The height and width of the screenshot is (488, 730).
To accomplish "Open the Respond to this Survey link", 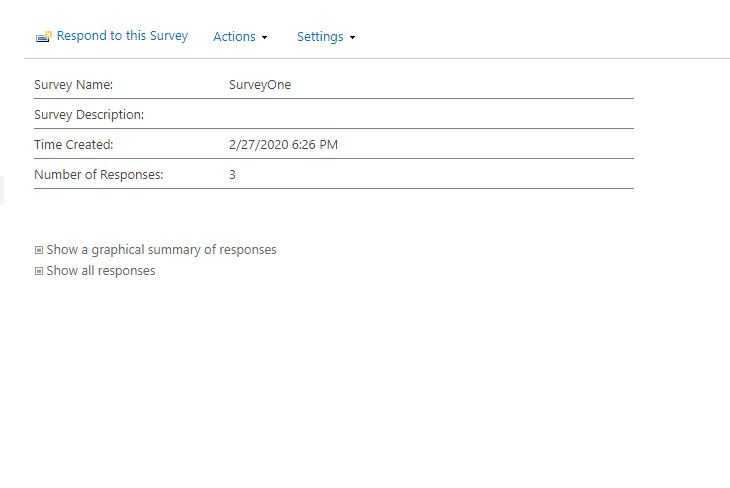I will (122, 36).
